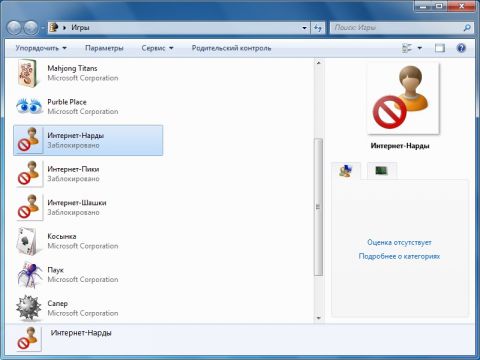Screen dimensions: 480x360
Task: Expand the address bar history dropdown
Action: pos(304,28)
